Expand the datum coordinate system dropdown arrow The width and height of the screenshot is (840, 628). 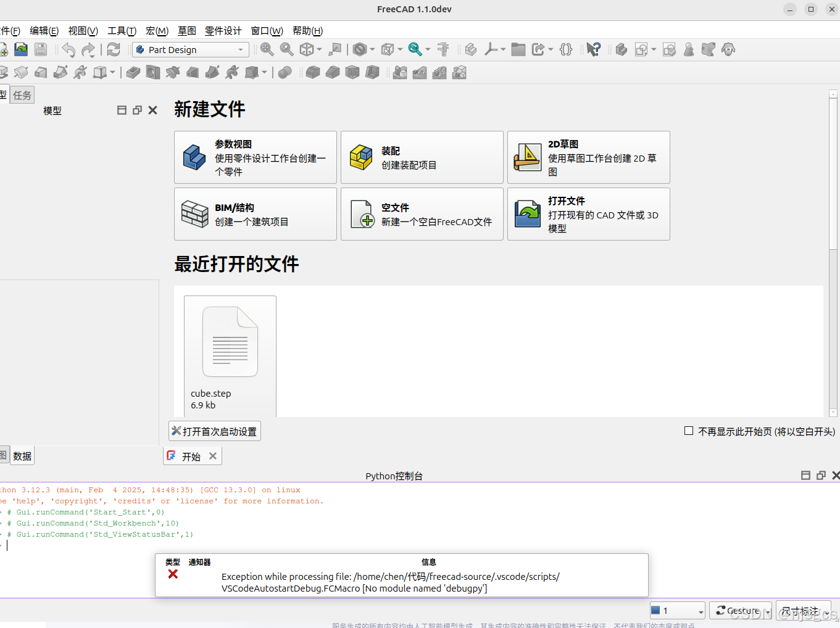[503, 49]
